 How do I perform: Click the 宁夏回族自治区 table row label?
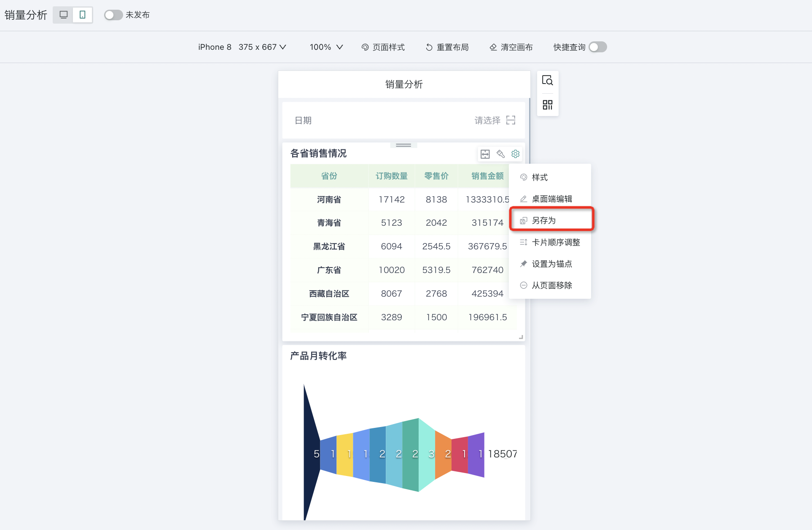(x=329, y=317)
